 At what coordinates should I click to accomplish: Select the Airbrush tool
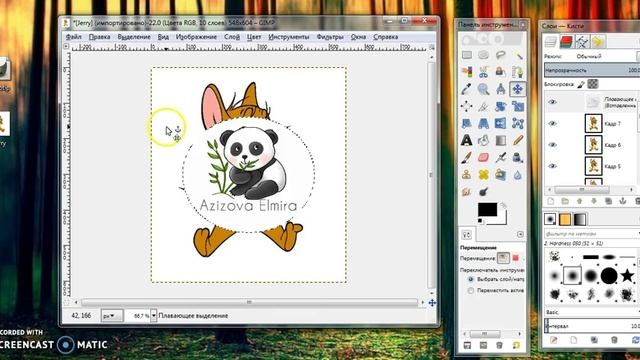[501, 158]
